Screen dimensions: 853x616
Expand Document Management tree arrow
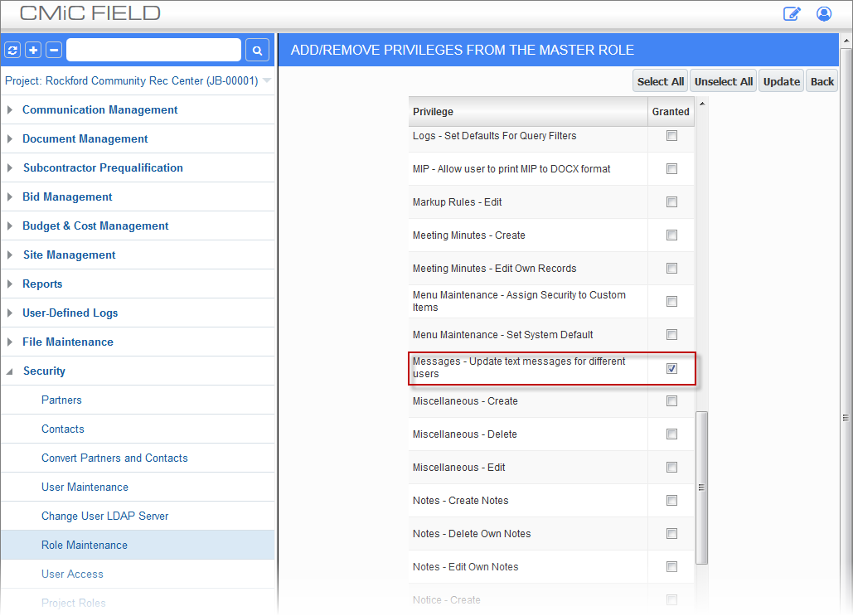pyautogui.click(x=10, y=138)
